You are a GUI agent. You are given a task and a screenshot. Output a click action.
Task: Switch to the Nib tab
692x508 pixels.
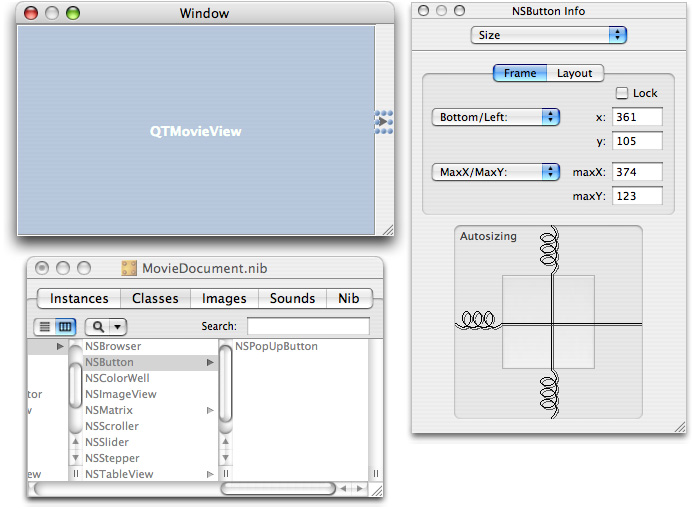click(x=349, y=299)
